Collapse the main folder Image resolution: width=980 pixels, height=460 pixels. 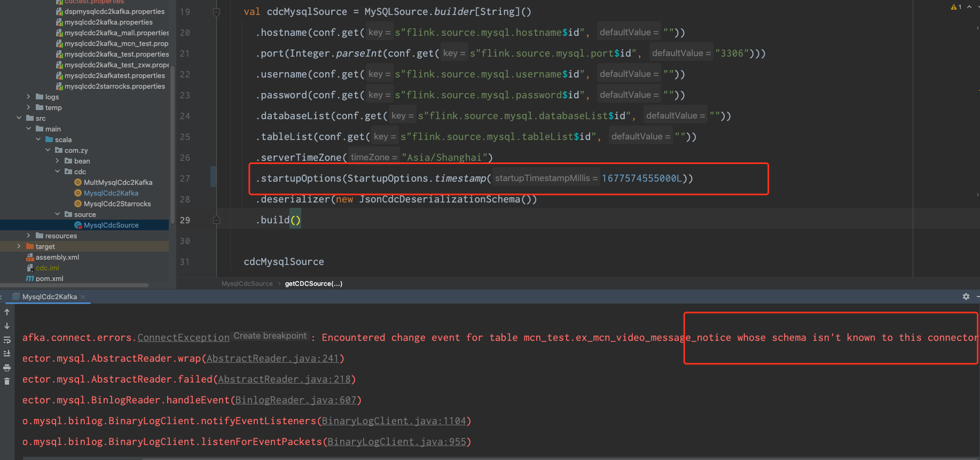(28, 129)
